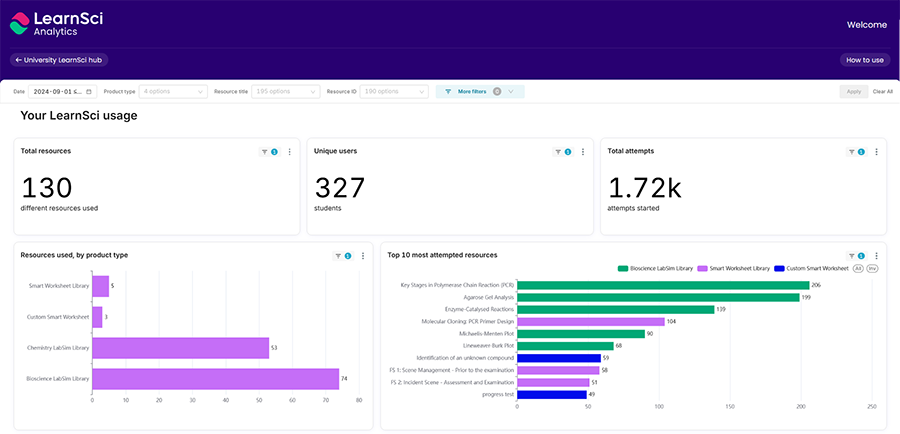Go back to University LearnSci hub

[59, 60]
